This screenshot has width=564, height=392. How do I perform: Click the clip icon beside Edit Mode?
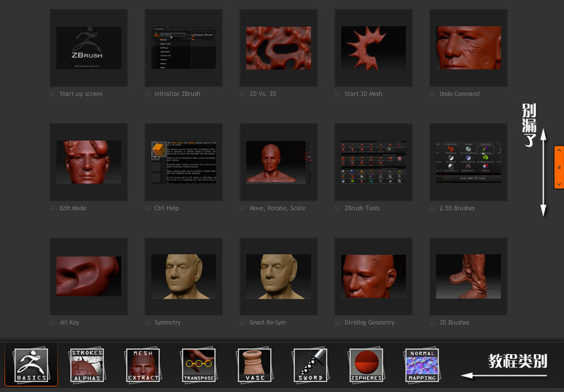click(53, 208)
